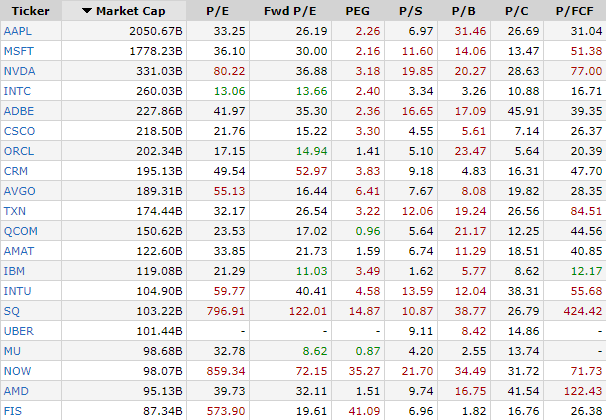Screen dimensions: 606x420
Task: Sort table by P/E column header
Action: pos(218,11)
